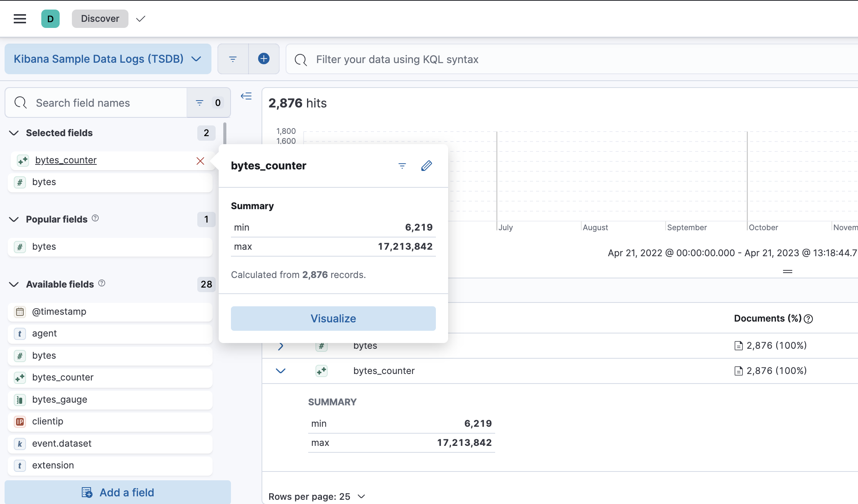Collapse the Selected fields section

point(14,133)
